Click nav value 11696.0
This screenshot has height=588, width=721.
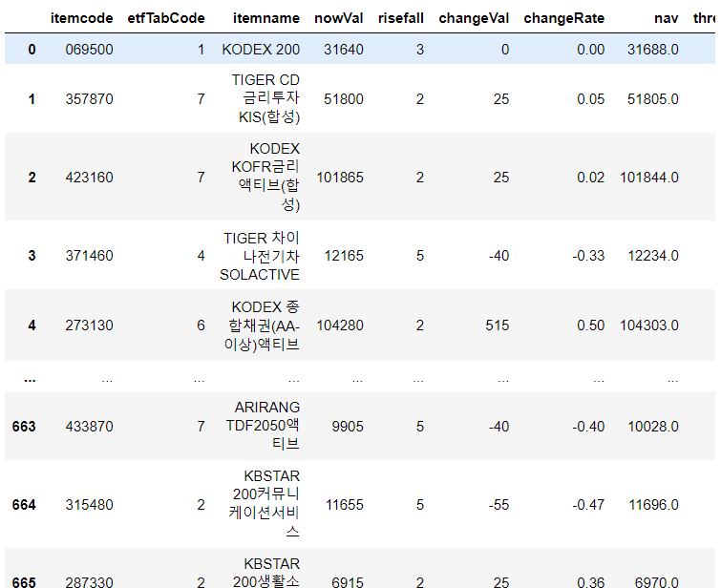654,504
